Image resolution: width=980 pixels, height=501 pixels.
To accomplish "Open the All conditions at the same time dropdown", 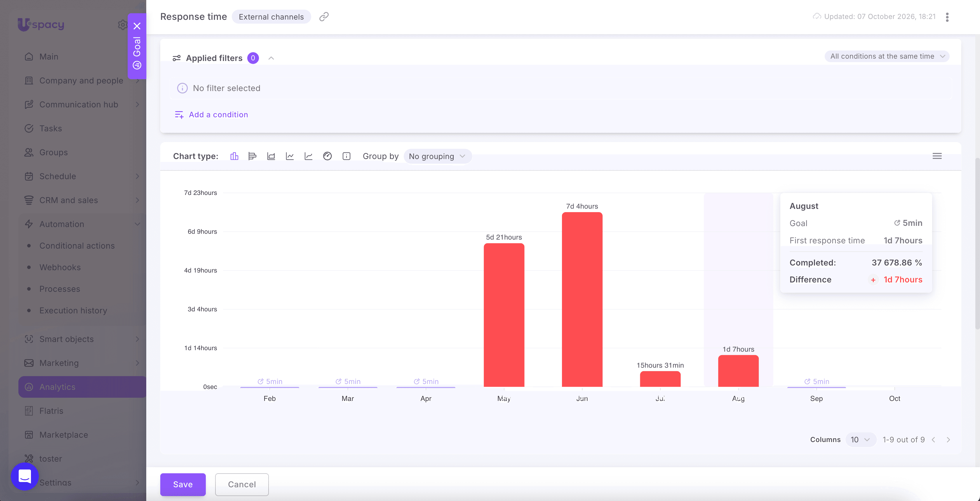I will tap(887, 56).
